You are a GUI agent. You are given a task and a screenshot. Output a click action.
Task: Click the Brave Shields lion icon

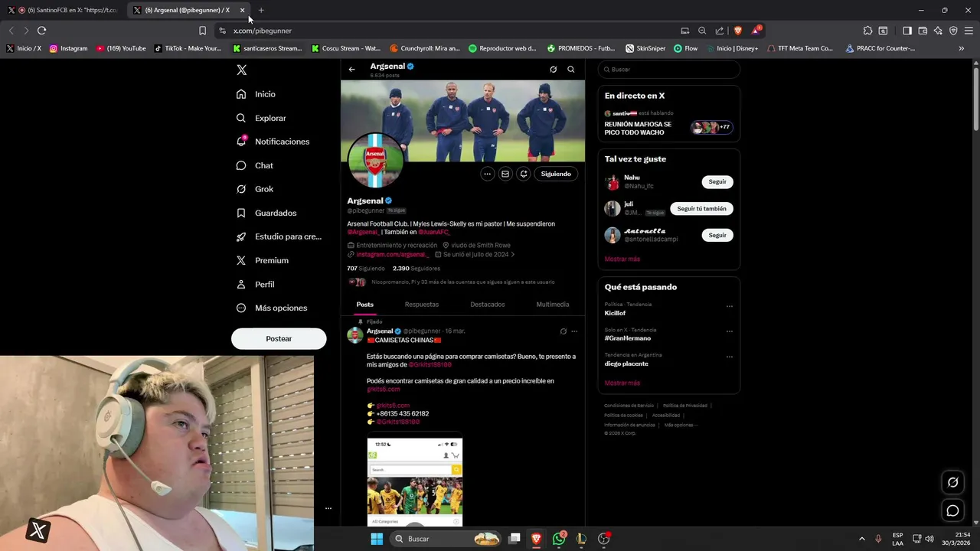738,31
